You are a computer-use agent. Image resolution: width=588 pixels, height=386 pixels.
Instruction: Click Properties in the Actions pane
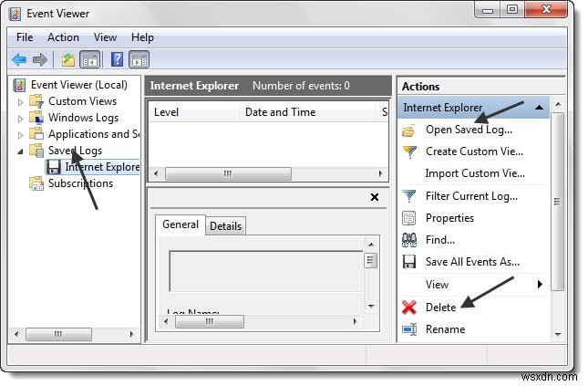[x=449, y=218]
